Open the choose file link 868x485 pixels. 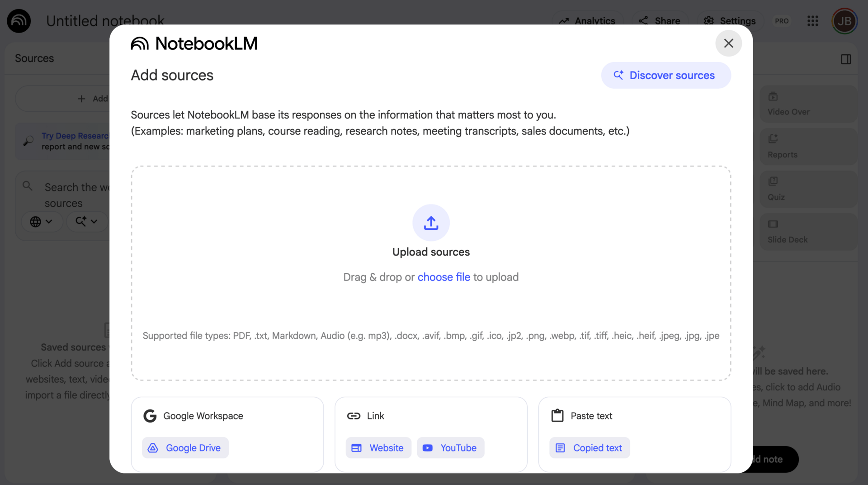(x=443, y=277)
